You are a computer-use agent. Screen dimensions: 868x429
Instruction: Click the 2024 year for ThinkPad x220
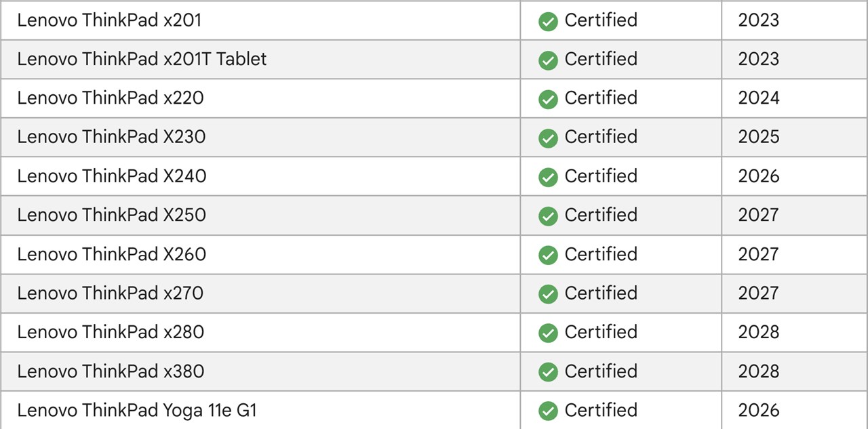759,98
